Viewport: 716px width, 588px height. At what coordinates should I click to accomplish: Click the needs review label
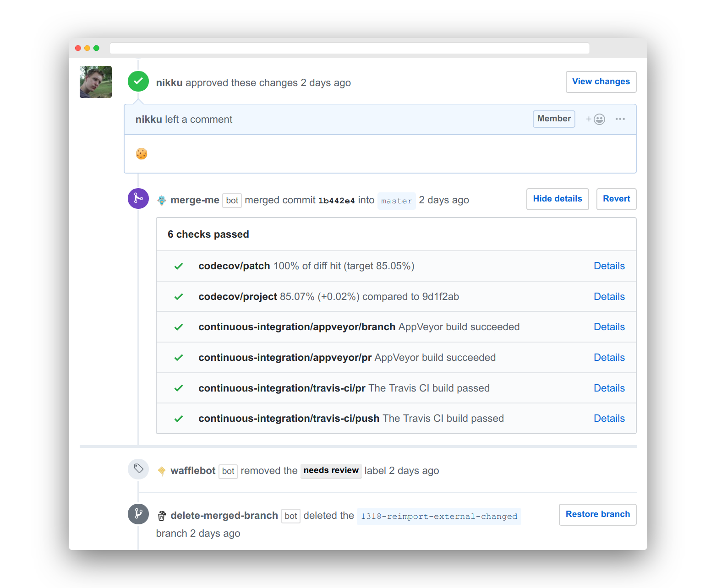pos(331,470)
